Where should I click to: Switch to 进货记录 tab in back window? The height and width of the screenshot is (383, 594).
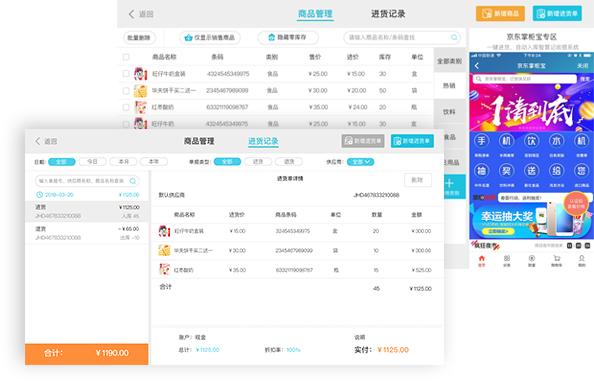(388, 14)
